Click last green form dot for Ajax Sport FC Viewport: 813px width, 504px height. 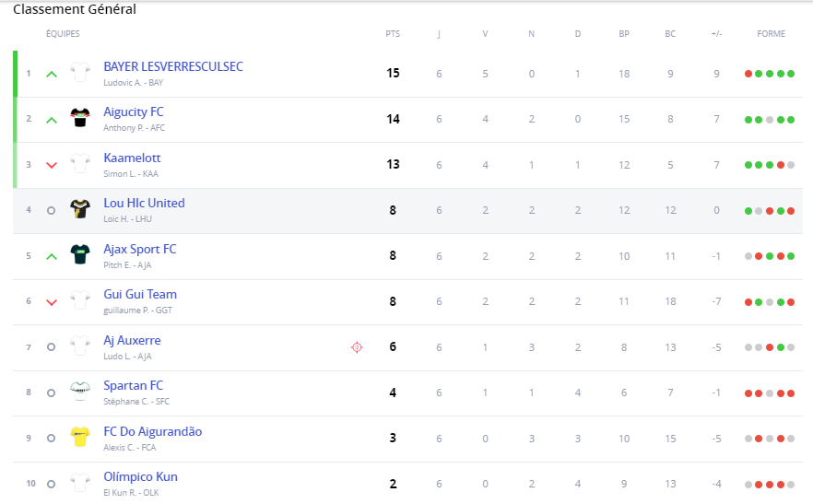pyautogui.click(x=791, y=256)
